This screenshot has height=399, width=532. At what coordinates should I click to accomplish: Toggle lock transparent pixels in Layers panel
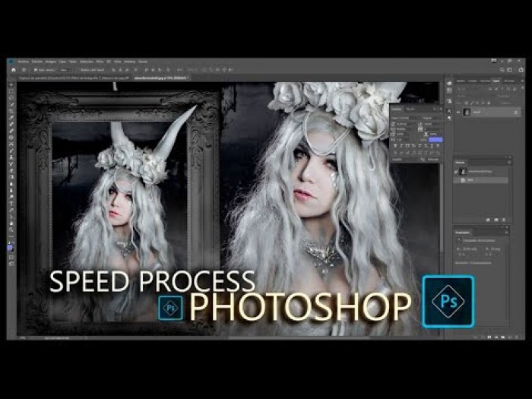pyautogui.click(x=467, y=103)
